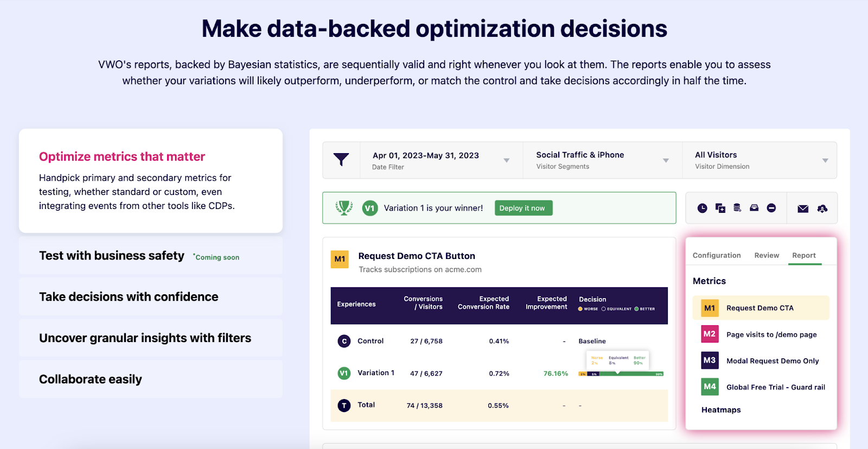
Task: Click the clock history icon in the toolbar
Action: pos(703,208)
